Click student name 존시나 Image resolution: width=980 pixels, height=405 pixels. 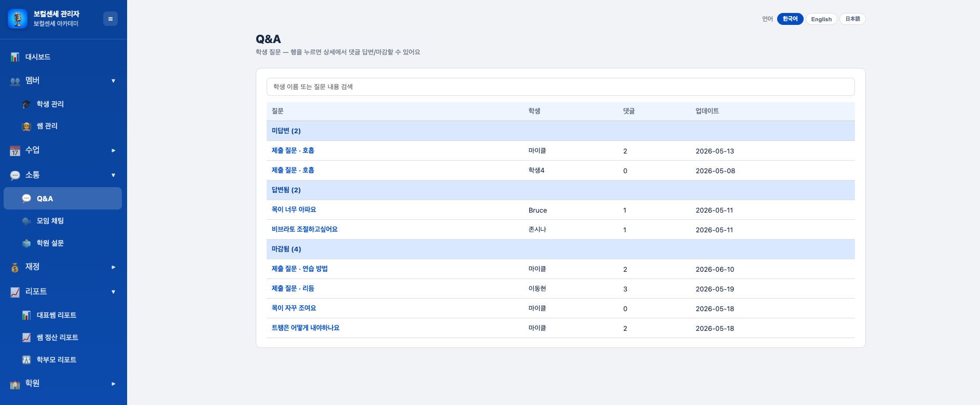point(537,229)
